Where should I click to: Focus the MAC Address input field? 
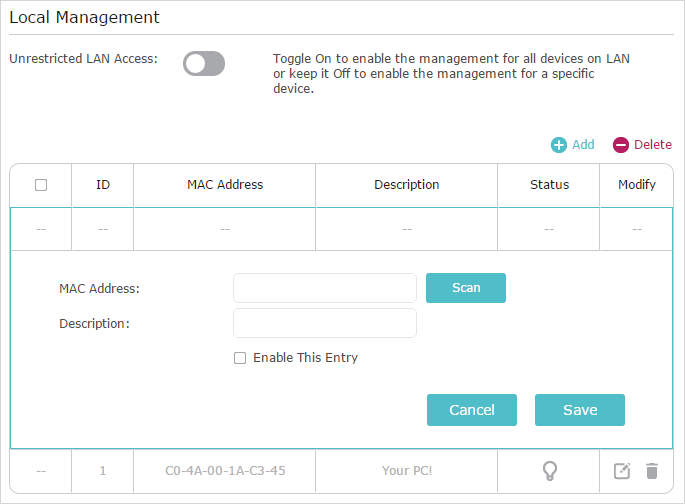(324, 288)
